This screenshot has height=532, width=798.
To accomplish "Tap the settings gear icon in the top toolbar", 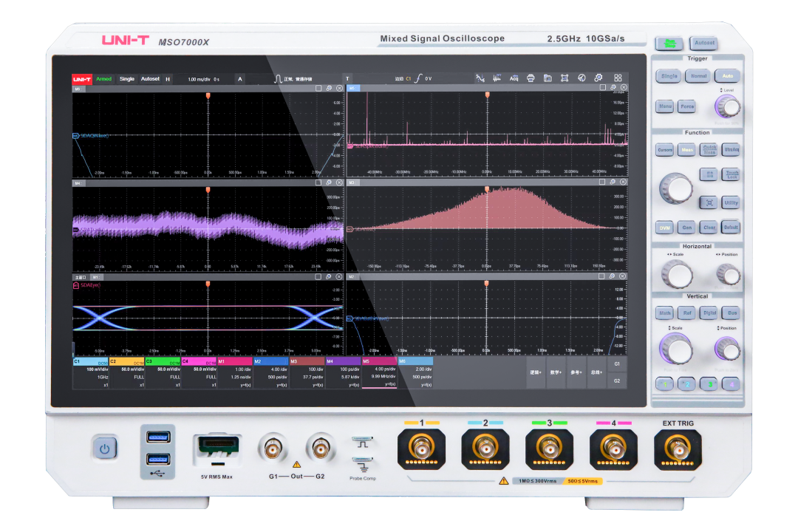I will 598,78.
